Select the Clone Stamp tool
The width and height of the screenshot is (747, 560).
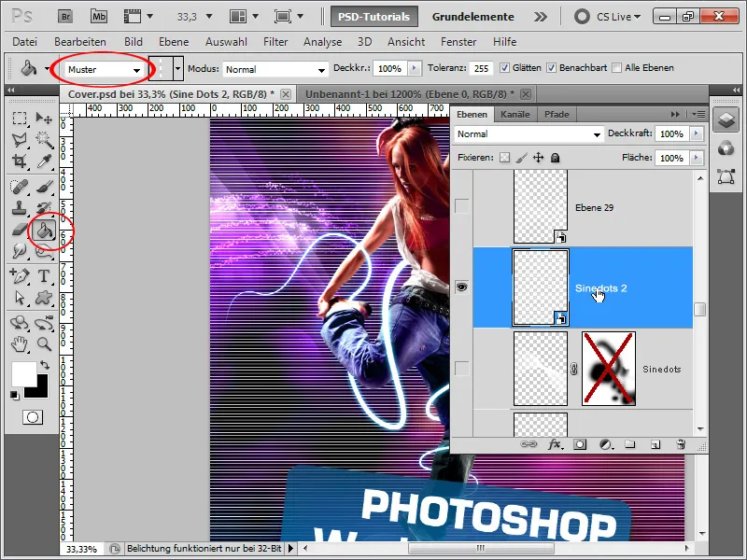[x=20, y=208]
